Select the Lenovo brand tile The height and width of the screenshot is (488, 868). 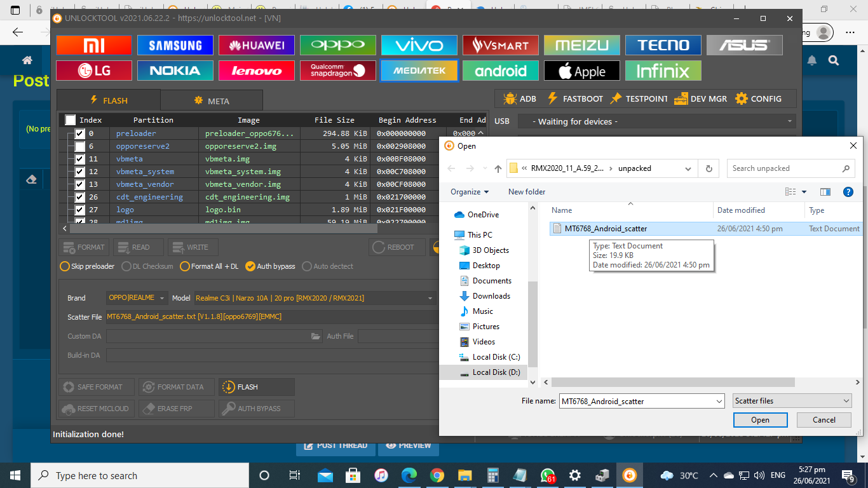point(257,71)
